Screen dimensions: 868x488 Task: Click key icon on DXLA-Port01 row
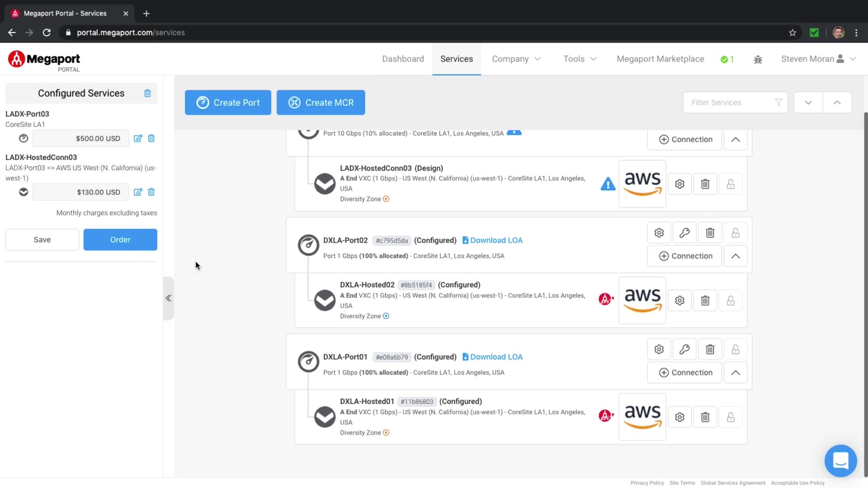coord(684,349)
